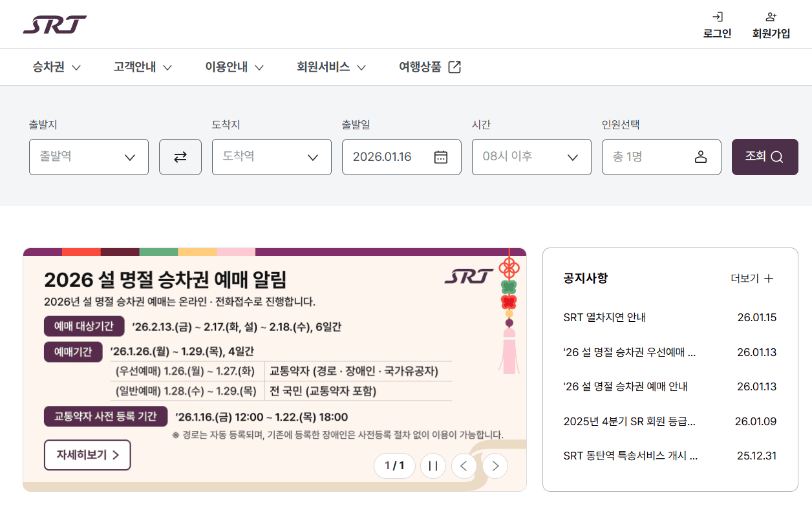This screenshot has width=812, height=506.
Task: Go to previous banner slide
Action: point(464,466)
